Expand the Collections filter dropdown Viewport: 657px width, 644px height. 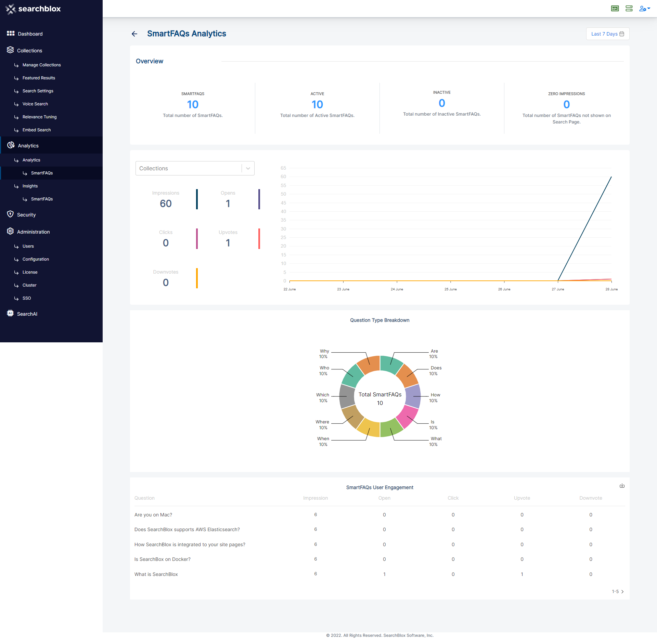[248, 169]
